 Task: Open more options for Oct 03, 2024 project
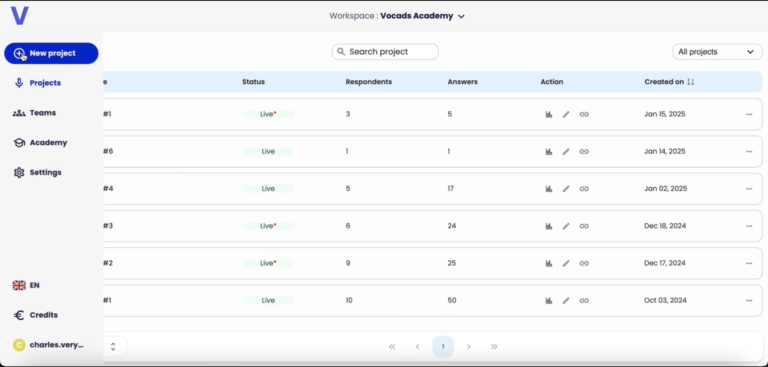pos(749,300)
